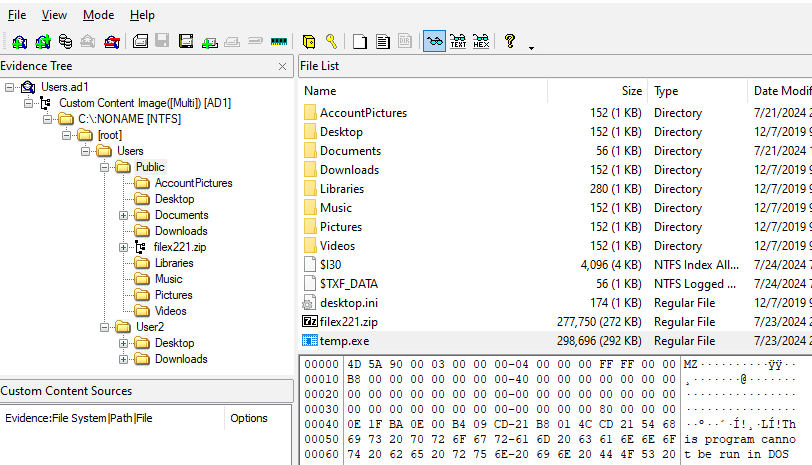Click the Detect EFS Encryption key icon

(331, 41)
